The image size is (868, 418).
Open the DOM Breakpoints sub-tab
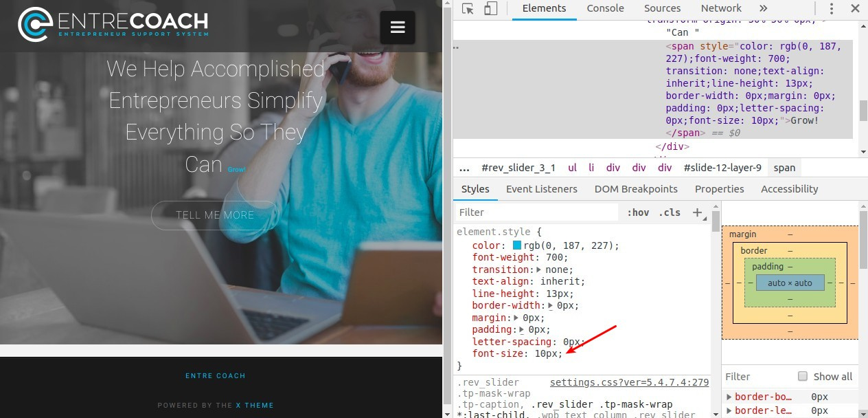point(636,189)
